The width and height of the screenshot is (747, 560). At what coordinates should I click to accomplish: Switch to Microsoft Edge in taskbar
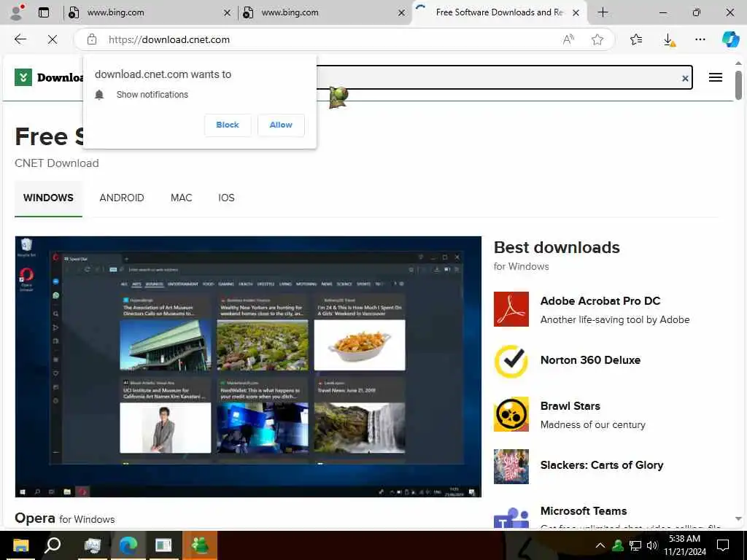tap(128, 545)
